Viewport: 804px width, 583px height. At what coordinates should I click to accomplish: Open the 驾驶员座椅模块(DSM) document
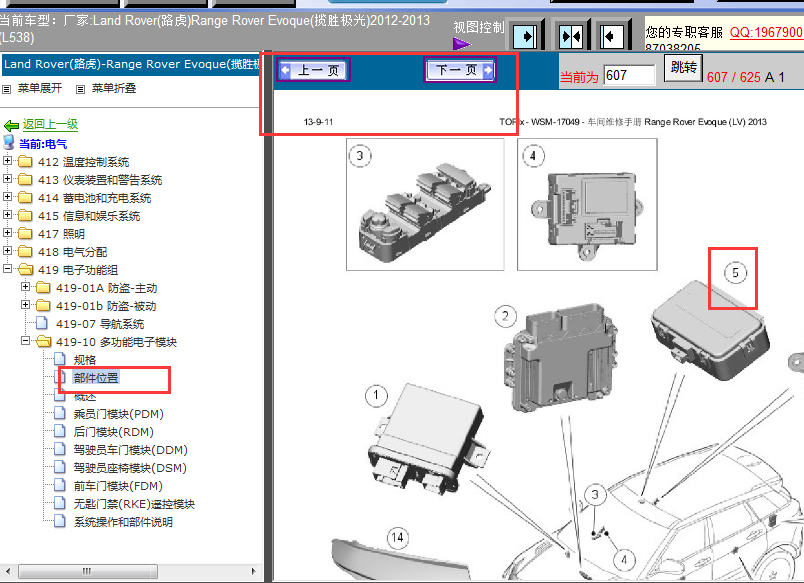click(x=130, y=468)
